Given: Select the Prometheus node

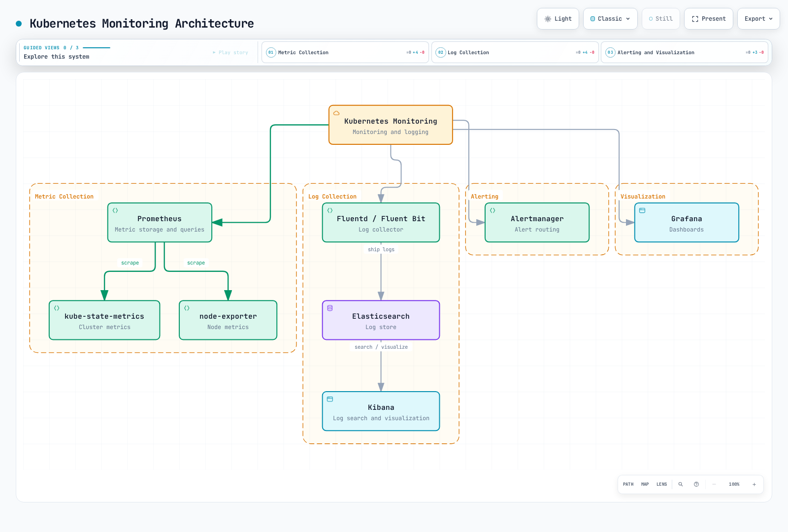Looking at the screenshot, I should (160, 223).
